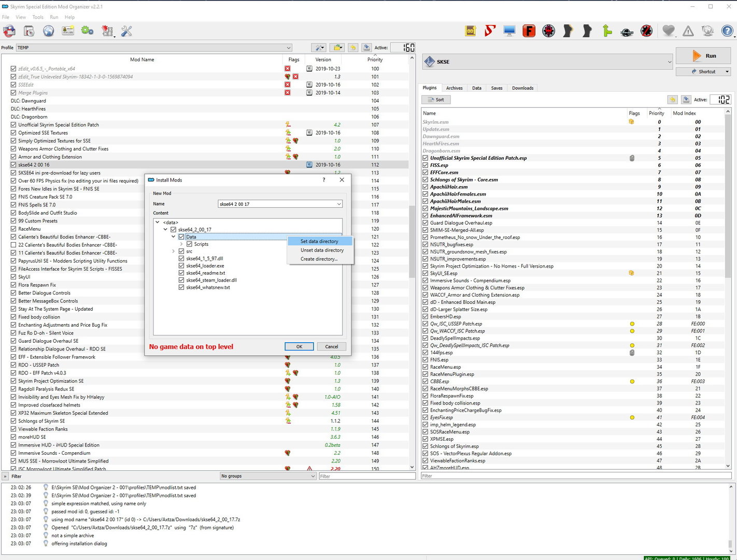Toggle FISS.esp plugin checkbox
The height and width of the screenshot is (560, 737).
click(426, 165)
